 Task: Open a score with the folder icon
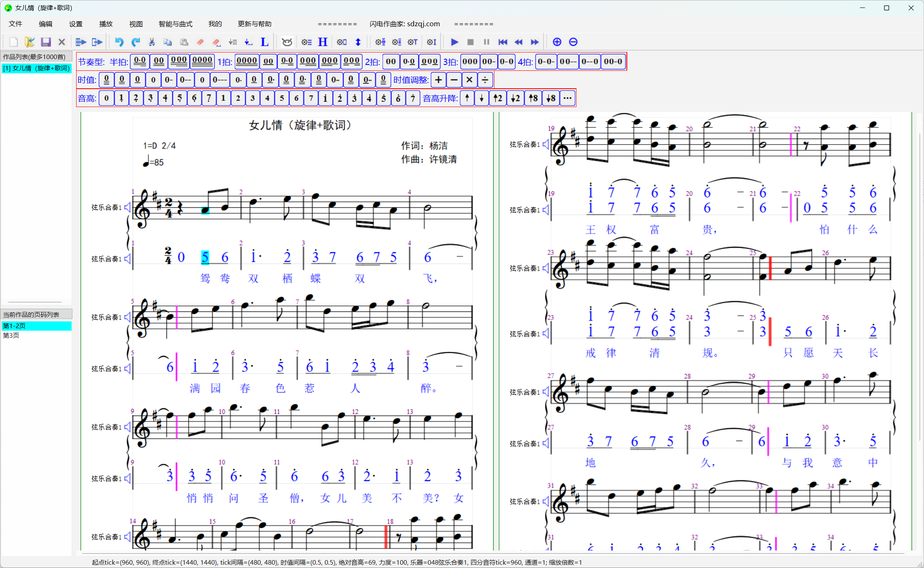pos(30,42)
